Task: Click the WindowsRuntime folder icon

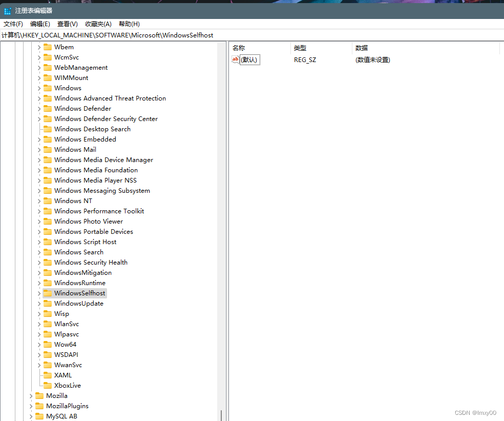Action: coord(48,283)
